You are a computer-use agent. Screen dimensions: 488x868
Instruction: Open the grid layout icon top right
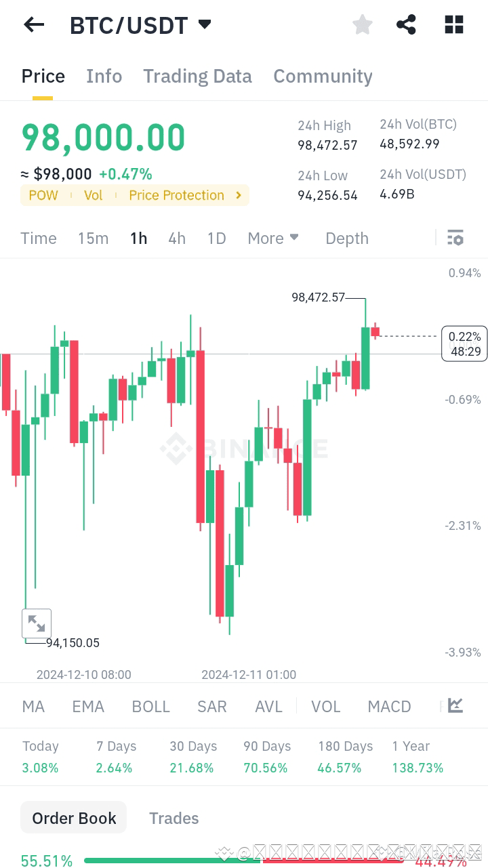tap(453, 24)
